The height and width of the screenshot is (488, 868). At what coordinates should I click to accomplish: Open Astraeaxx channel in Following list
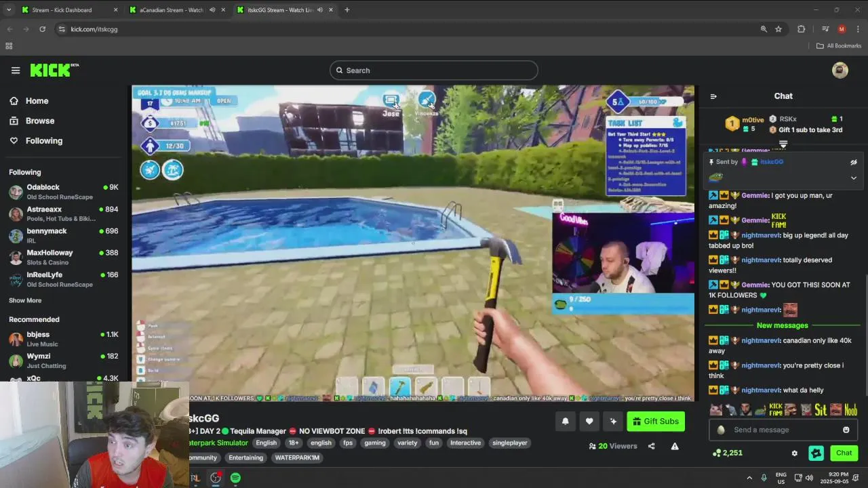tap(64, 213)
